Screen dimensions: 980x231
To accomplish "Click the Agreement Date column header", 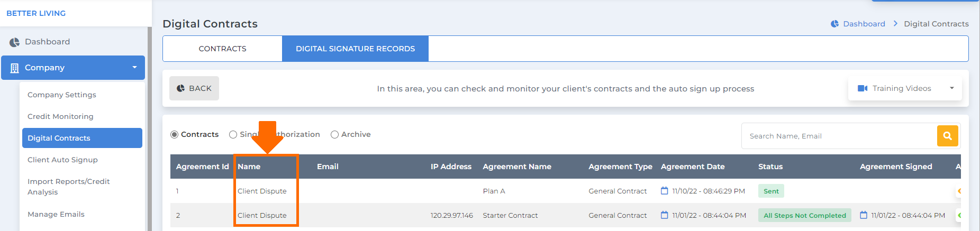I will point(693,167).
